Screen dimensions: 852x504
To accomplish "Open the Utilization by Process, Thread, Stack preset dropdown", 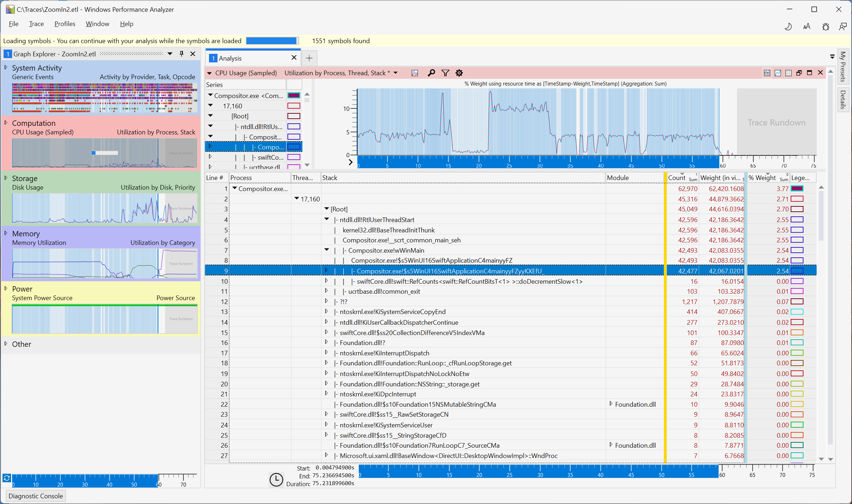I will pos(396,73).
